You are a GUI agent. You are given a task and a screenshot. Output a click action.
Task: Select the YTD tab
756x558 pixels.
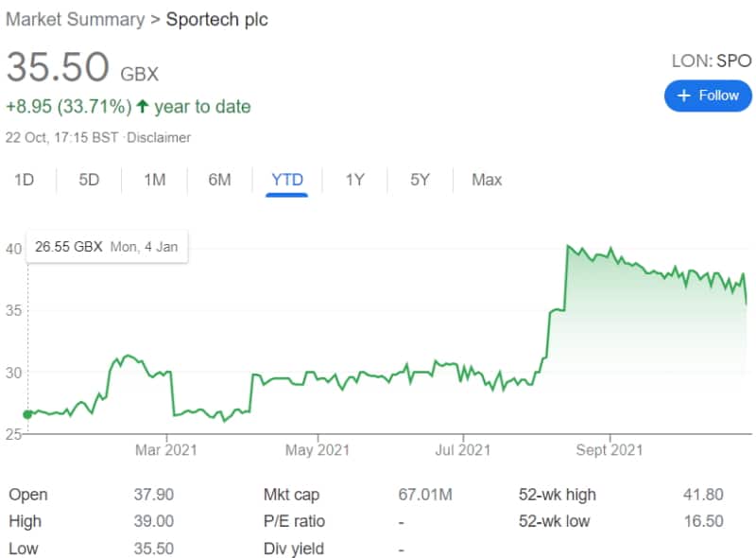point(287,180)
